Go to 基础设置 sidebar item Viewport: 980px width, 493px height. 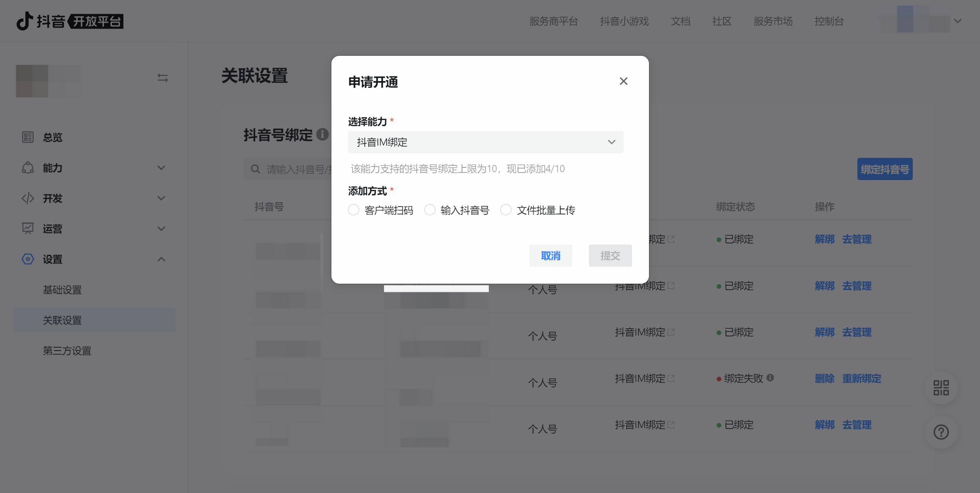tap(62, 290)
